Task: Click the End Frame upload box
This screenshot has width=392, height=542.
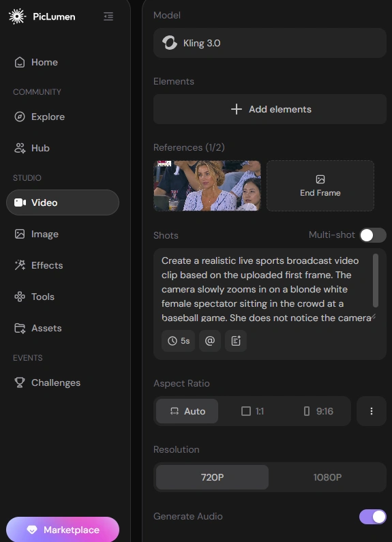Action: click(x=320, y=185)
